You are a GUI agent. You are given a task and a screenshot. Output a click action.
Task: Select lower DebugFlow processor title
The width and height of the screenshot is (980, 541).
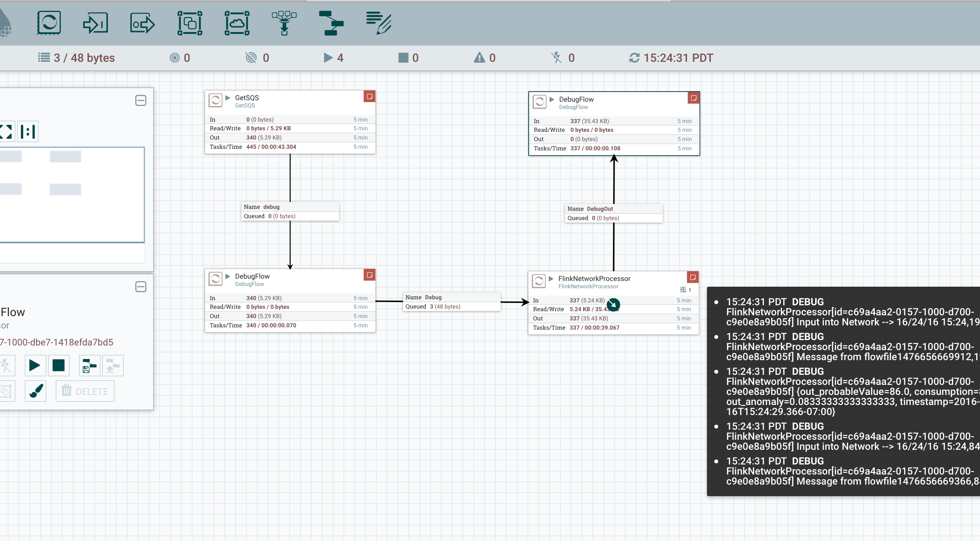click(x=252, y=276)
